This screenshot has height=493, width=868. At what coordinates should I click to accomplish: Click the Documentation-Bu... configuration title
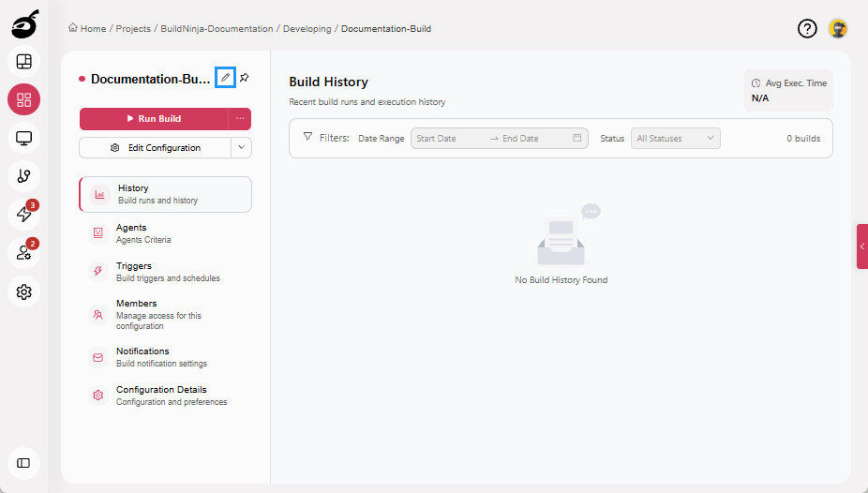(150, 79)
